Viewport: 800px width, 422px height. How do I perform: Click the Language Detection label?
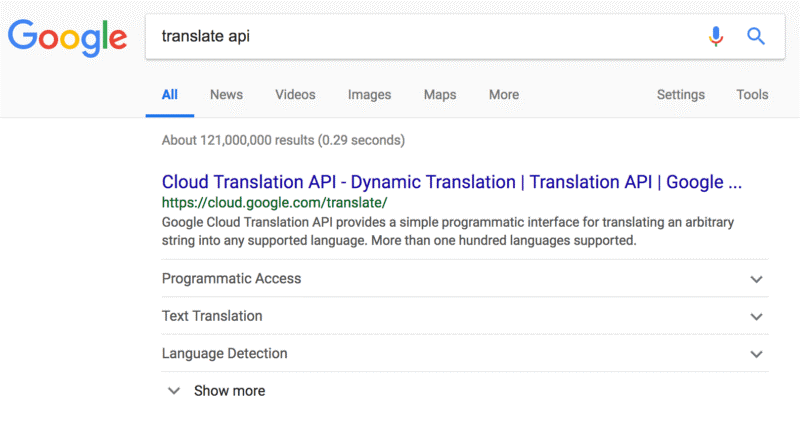pyautogui.click(x=224, y=353)
